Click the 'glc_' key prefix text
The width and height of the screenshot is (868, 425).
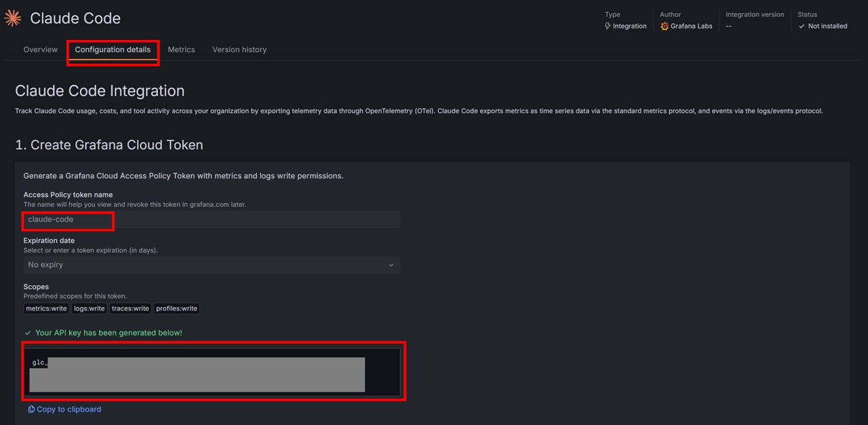point(39,363)
